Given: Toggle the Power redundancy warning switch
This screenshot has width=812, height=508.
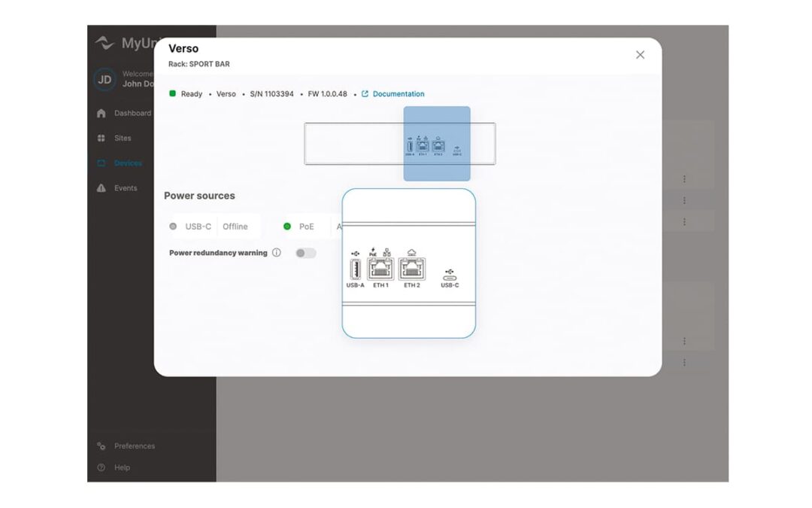Looking at the screenshot, I should point(305,253).
